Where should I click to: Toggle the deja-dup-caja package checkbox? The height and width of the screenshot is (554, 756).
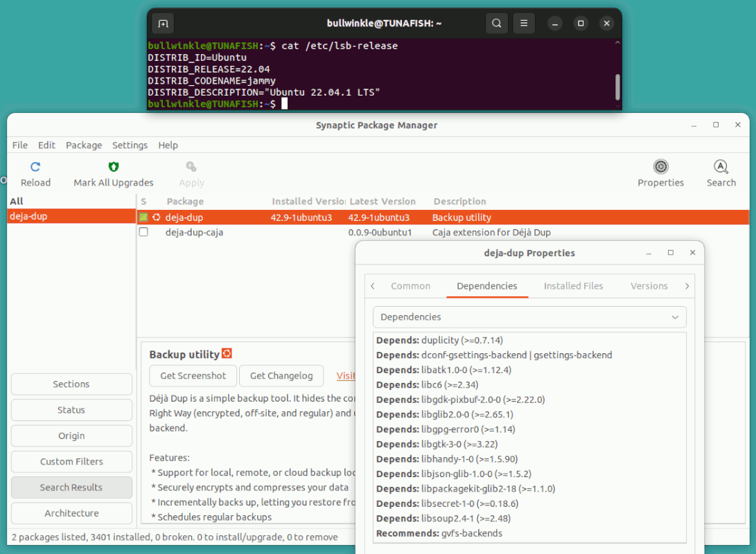[143, 232]
